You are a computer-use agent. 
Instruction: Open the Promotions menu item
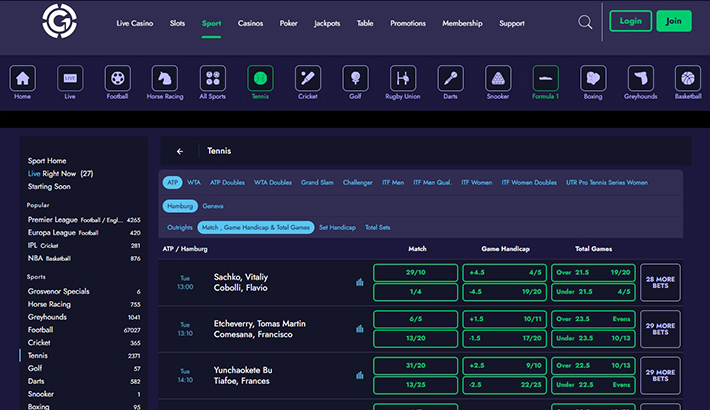pyautogui.click(x=408, y=23)
